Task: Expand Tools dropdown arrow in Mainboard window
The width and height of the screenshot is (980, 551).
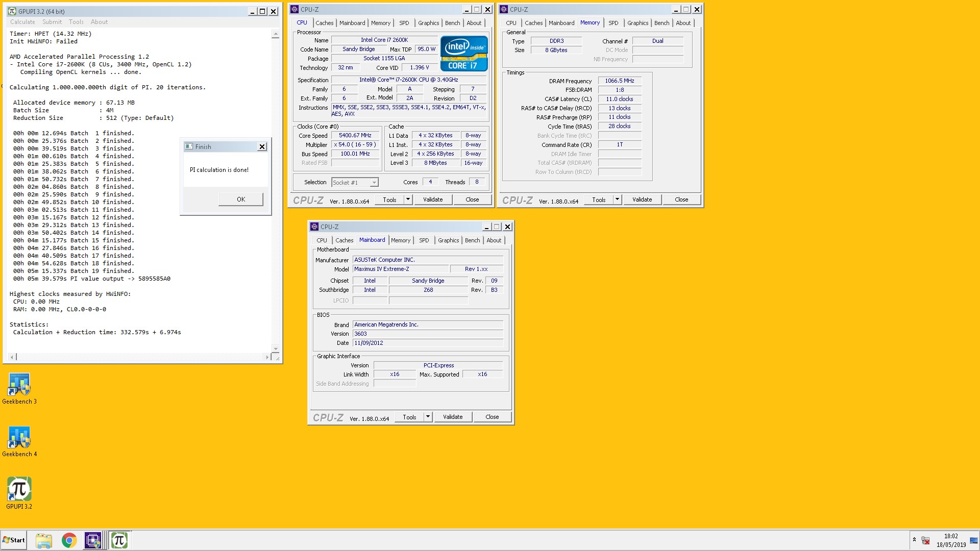Action: [428, 417]
